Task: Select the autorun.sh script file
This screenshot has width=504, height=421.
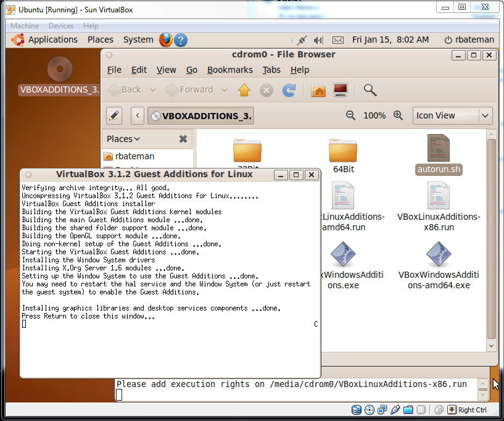Action: pyautogui.click(x=439, y=155)
